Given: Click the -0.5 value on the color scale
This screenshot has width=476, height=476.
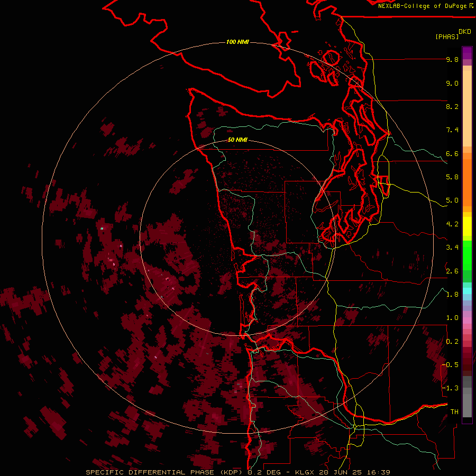Looking at the screenshot, I should tap(451, 365).
